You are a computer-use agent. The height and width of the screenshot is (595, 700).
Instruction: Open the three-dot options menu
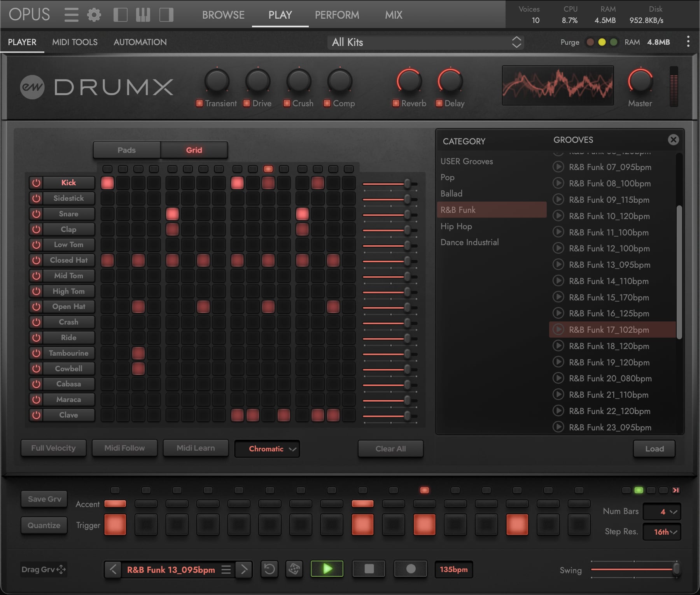(688, 42)
